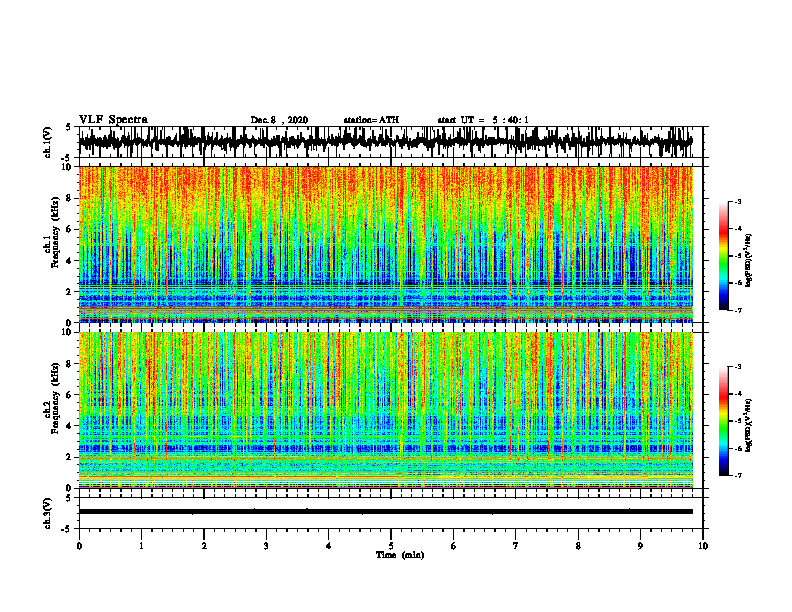
Task: Click the ch.2 color scale log(PSD) unit label
Action: 749,426
